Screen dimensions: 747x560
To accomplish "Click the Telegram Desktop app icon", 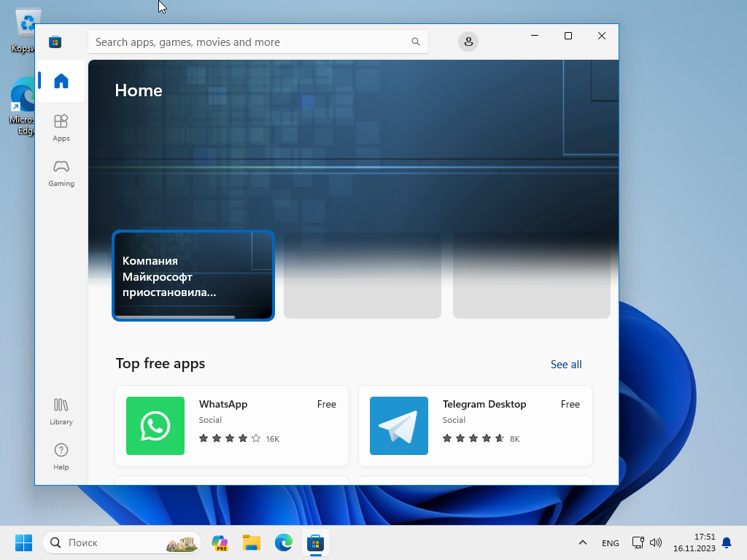I will coord(399,426).
